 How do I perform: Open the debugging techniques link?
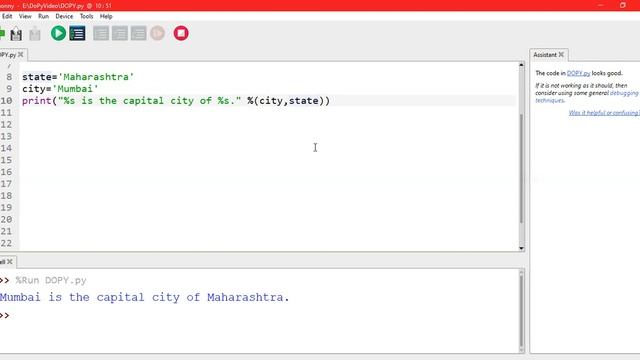(587, 97)
